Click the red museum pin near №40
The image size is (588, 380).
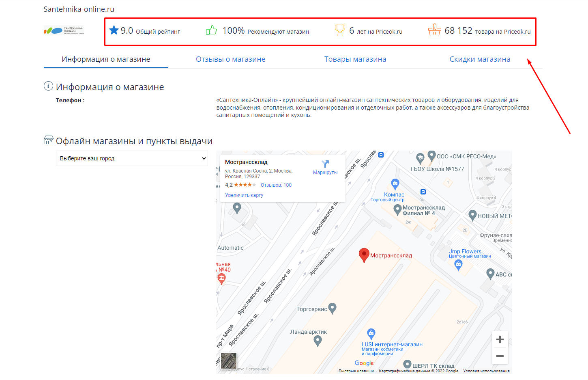click(x=221, y=279)
